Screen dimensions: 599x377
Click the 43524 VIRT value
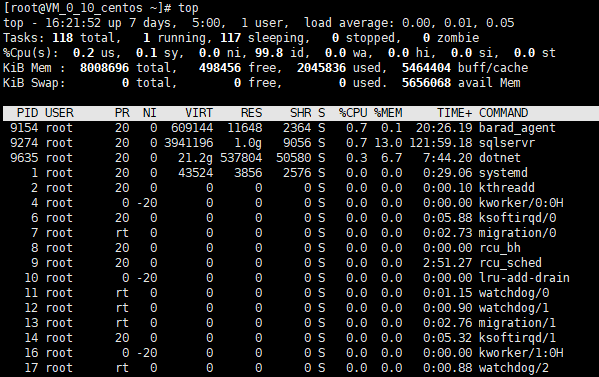point(196,173)
